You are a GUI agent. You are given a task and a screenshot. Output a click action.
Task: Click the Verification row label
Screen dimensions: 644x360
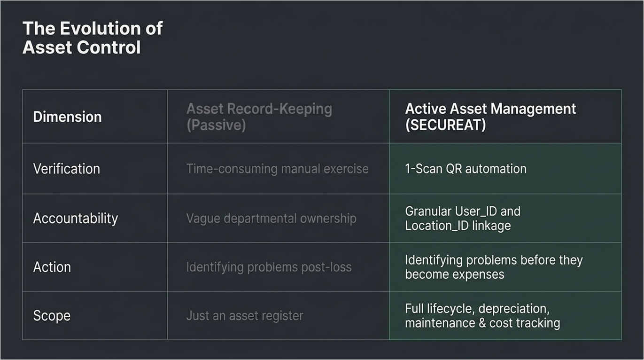click(x=66, y=169)
